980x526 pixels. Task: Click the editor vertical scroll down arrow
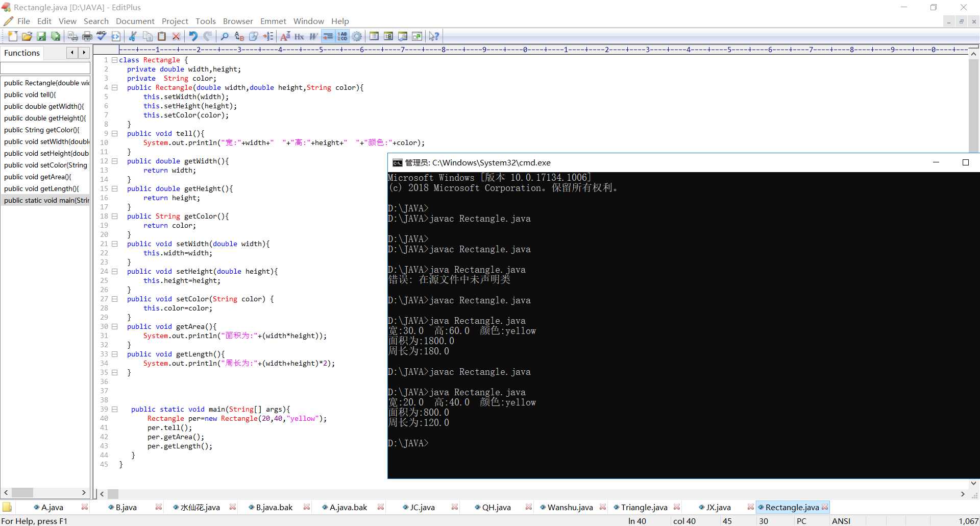(973, 483)
